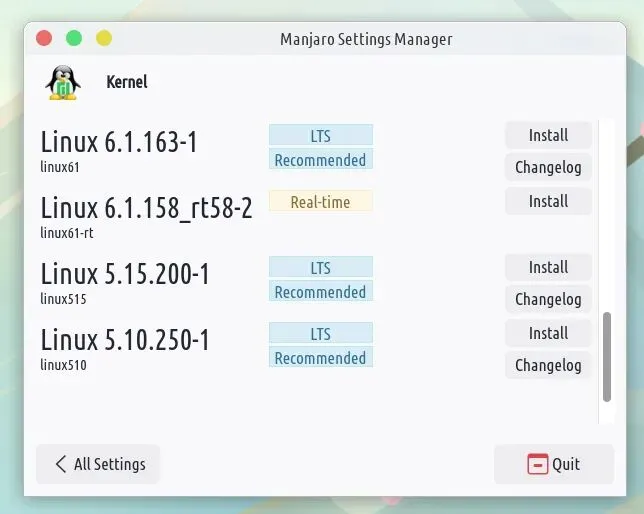Click the yellow window button
Screen dimensions: 644x514
(x=104, y=38)
